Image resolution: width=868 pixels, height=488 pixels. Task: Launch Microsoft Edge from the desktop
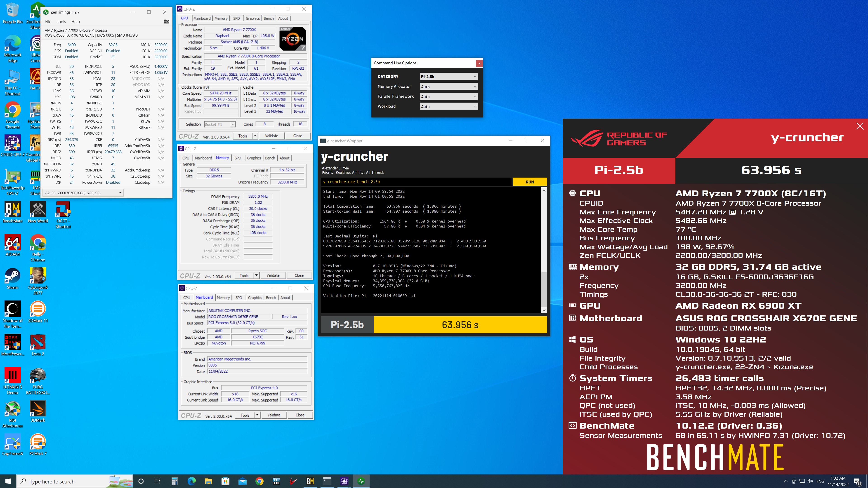[12, 49]
